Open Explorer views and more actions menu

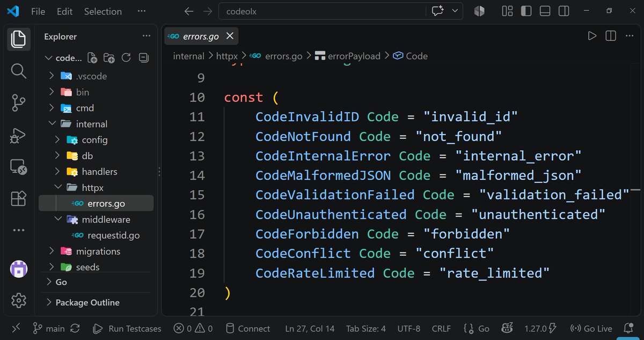pos(147,36)
